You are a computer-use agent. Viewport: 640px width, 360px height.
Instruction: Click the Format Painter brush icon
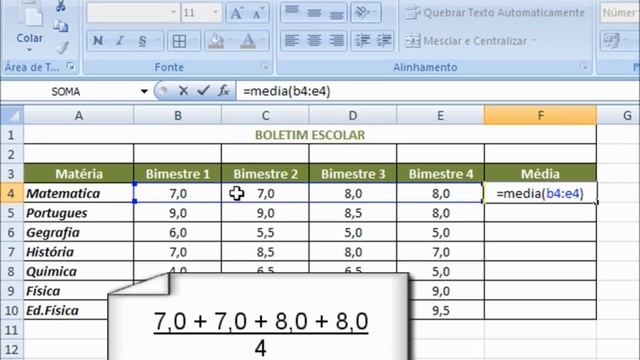point(62,48)
